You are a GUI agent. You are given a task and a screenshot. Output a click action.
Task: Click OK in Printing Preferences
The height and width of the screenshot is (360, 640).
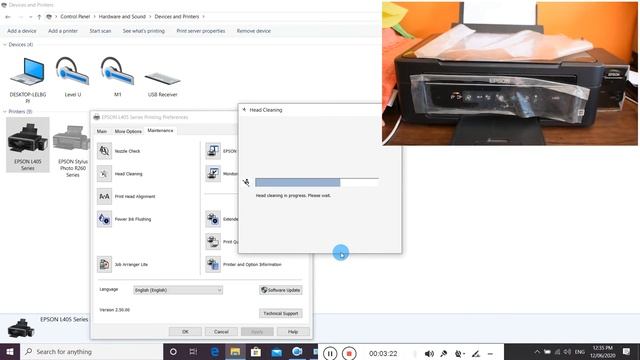pos(185,331)
